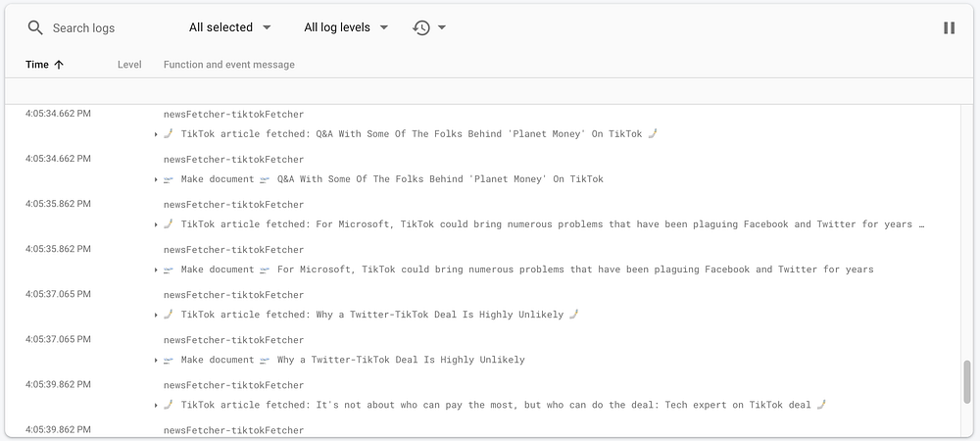Focus the Search logs field

83,28
